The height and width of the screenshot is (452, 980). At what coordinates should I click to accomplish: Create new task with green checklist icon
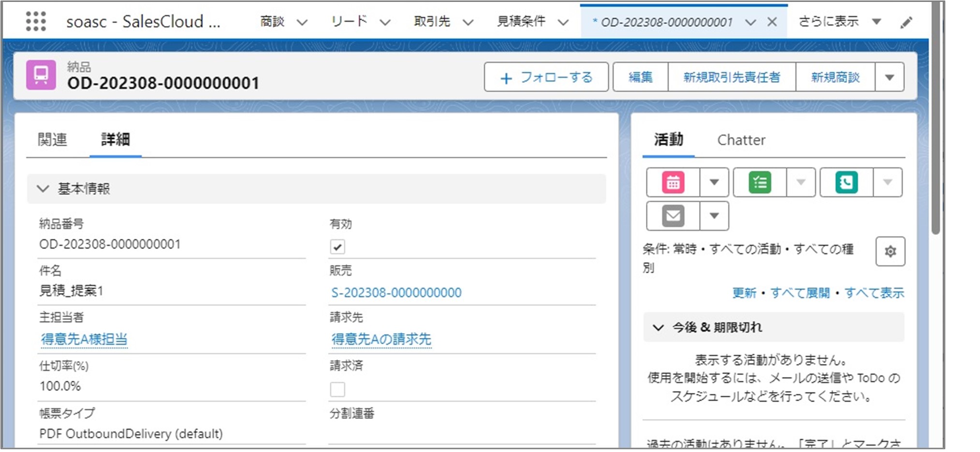point(760,182)
